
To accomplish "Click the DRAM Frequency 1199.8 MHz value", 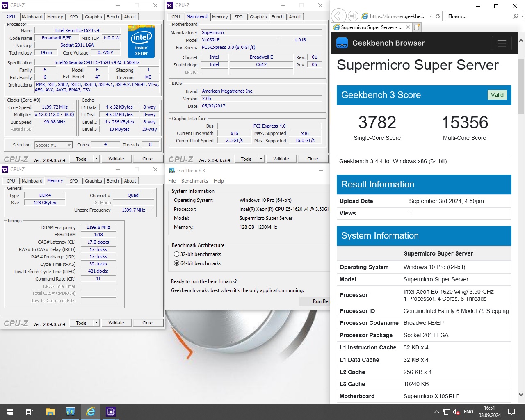I will coord(98,227).
